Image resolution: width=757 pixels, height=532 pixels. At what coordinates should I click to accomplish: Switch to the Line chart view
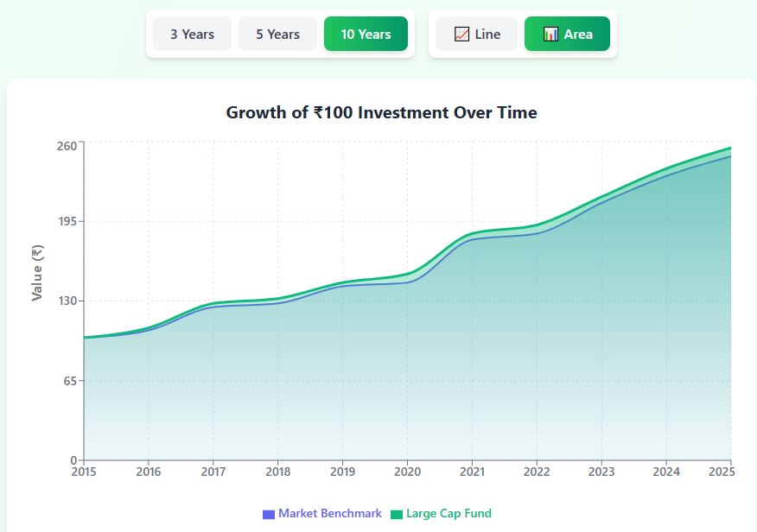click(x=476, y=35)
